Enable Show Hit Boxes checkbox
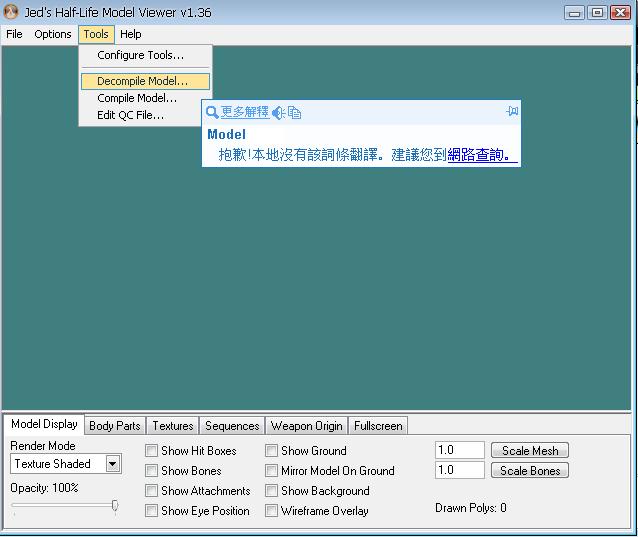Image resolution: width=638 pixels, height=537 pixels. (151, 451)
